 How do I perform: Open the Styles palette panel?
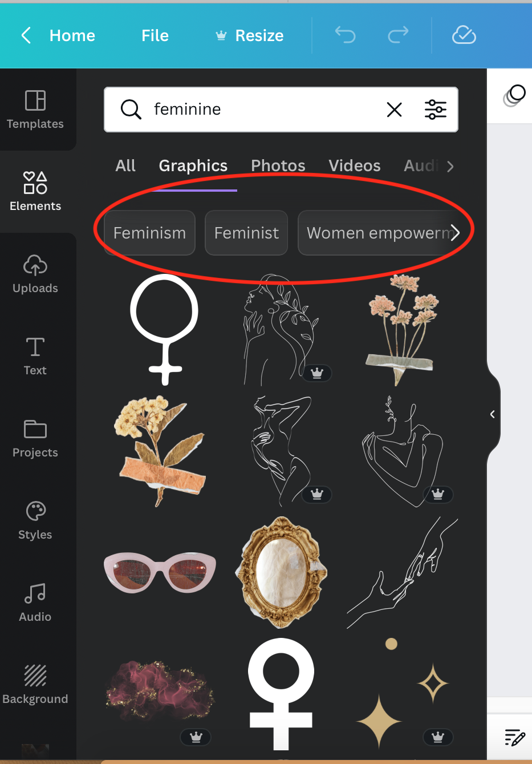[35, 520]
